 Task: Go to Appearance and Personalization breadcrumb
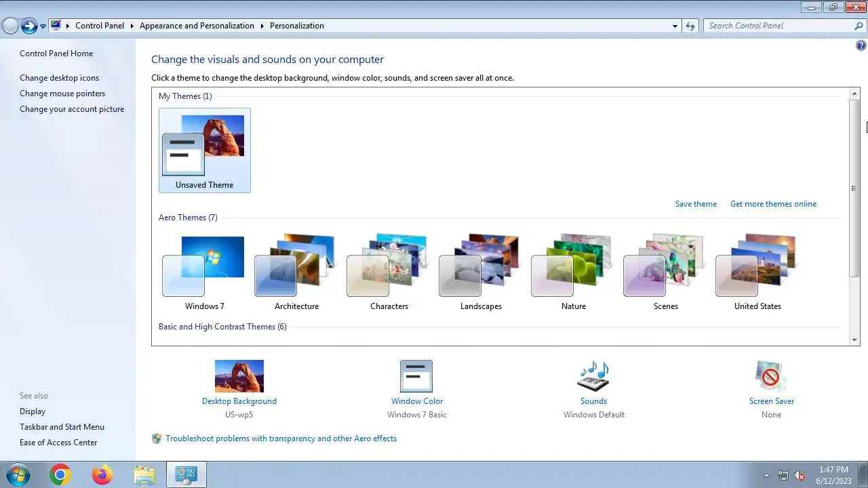coord(197,26)
